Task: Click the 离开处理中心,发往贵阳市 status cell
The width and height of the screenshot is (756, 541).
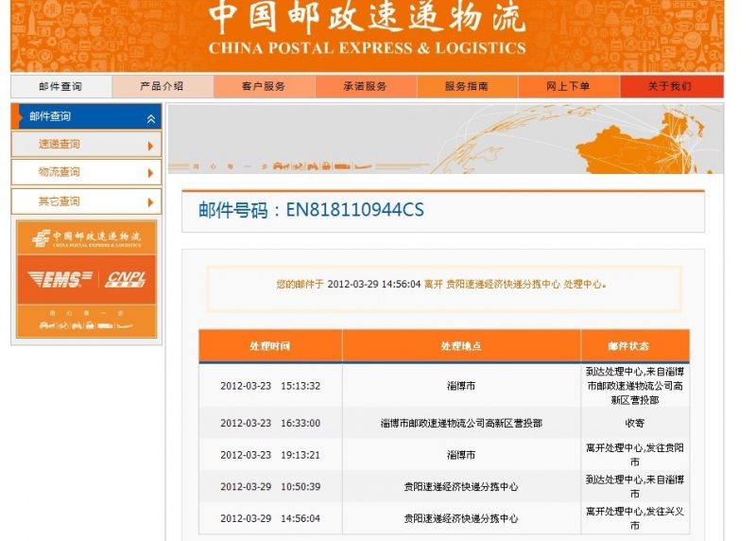Action: coord(635,455)
